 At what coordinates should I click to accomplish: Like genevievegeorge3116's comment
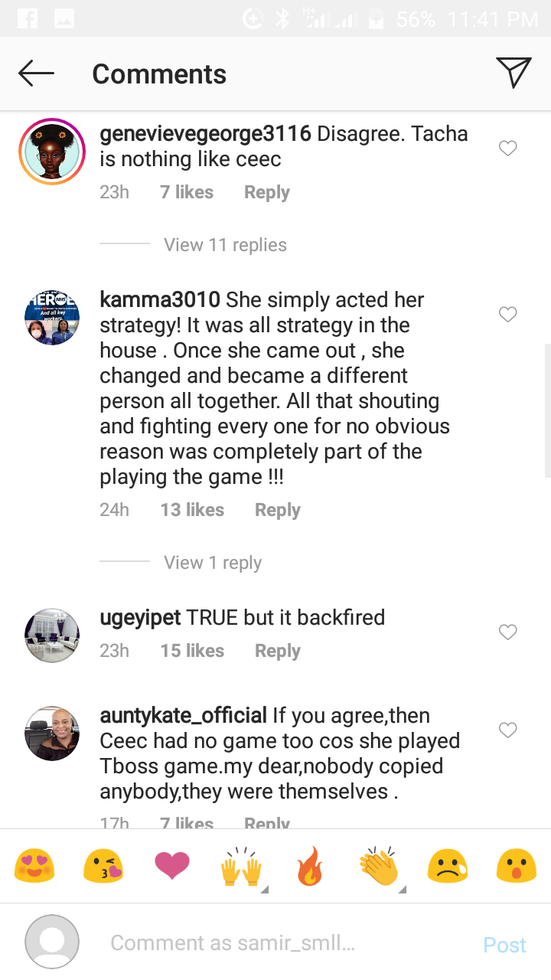pos(508,149)
